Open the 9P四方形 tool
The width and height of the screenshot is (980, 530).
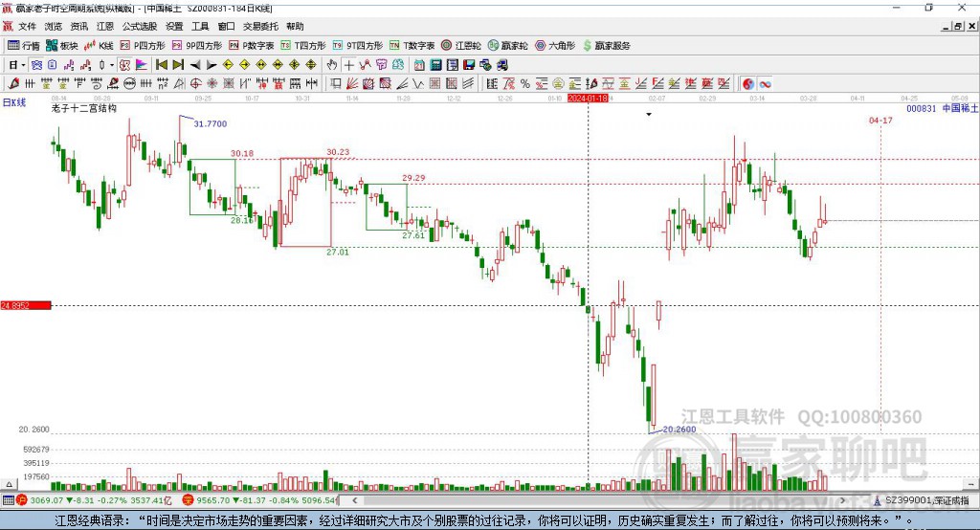click(x=197, y=46)
